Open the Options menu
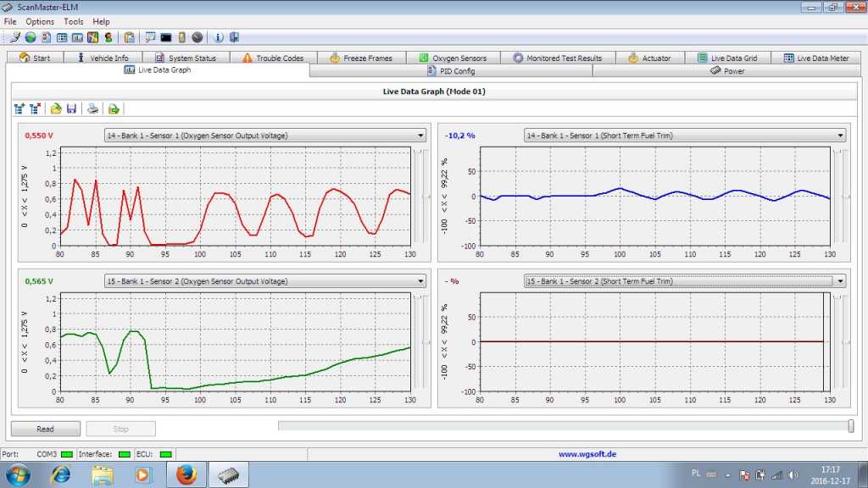This screenshot has height=488, width=868. 40,21
